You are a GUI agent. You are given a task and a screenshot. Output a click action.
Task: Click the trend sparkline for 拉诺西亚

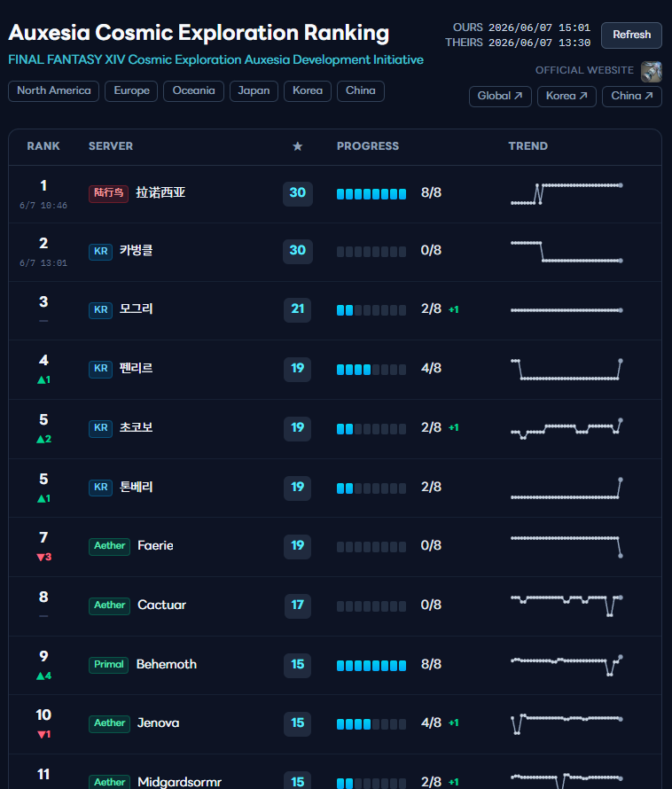[567, 194]
